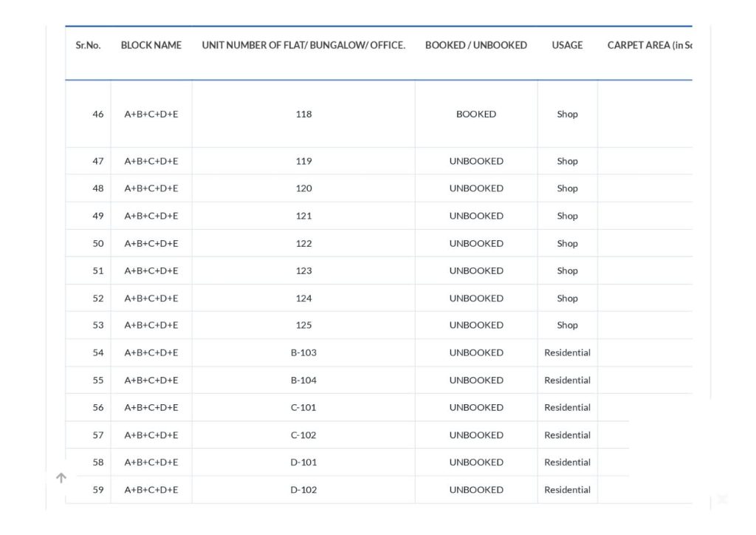Click the BLOCK NAME column header
Image resolution: width=756 pixels, height=535 pixels.
point(151,45)
